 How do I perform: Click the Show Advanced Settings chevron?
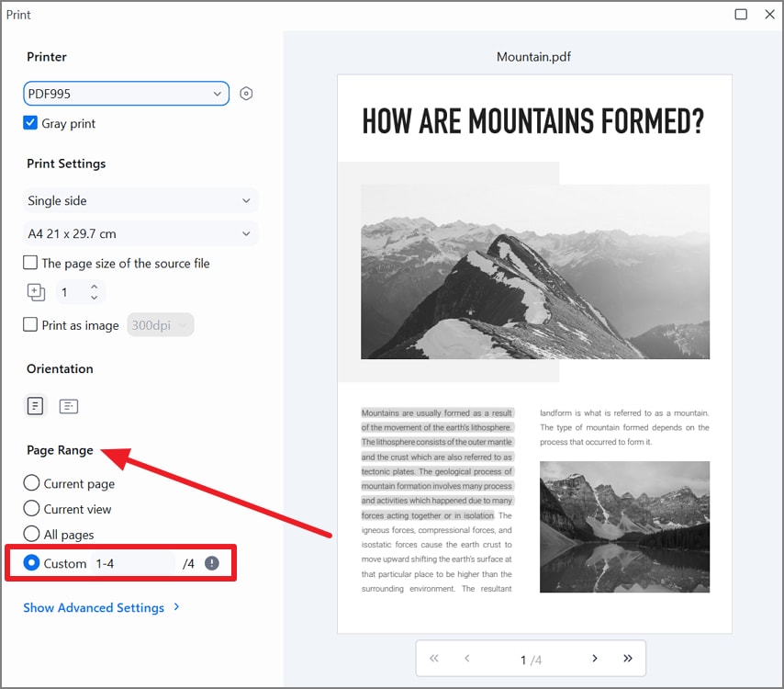click(x=176, y=607)
